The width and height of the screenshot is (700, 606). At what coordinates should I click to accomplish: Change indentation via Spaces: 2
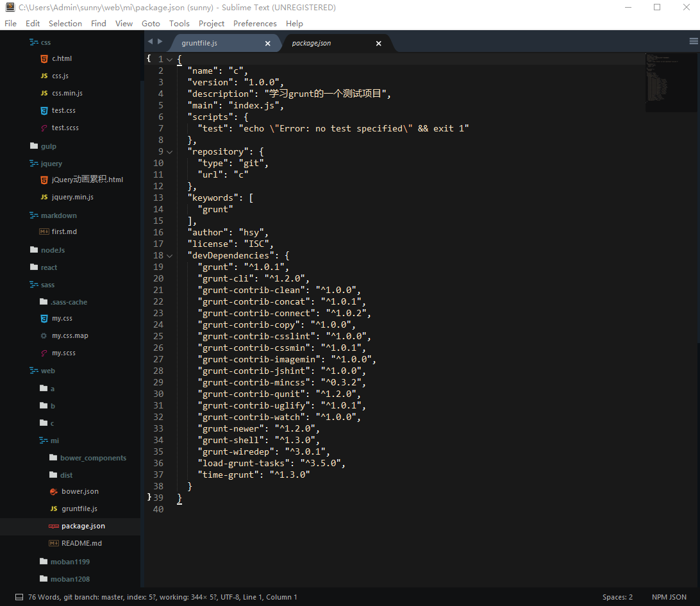617,597
